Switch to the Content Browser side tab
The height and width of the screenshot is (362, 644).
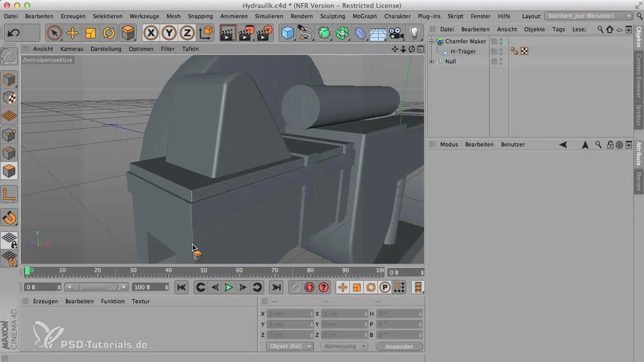coord(639,75)
